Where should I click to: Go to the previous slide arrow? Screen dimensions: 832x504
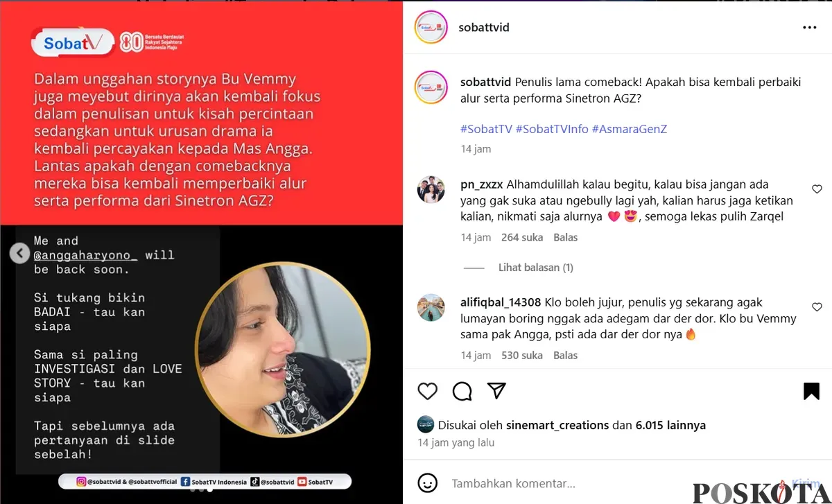19,253
